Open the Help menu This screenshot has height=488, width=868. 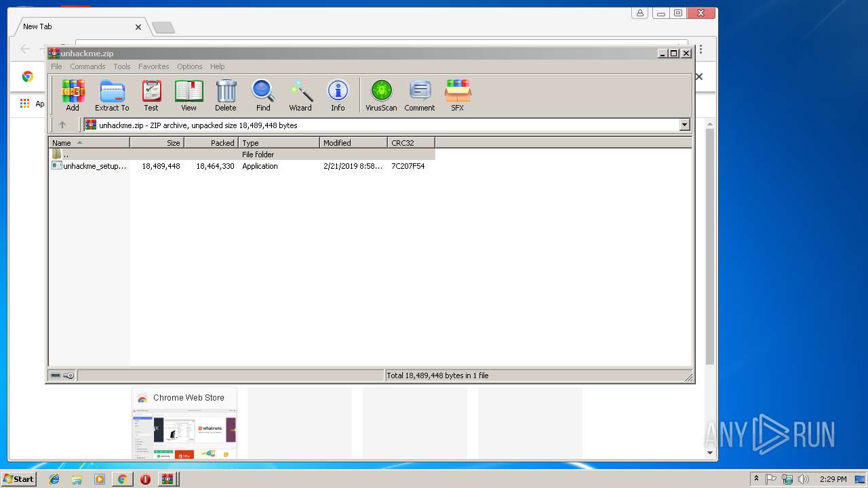pos(217,66)
